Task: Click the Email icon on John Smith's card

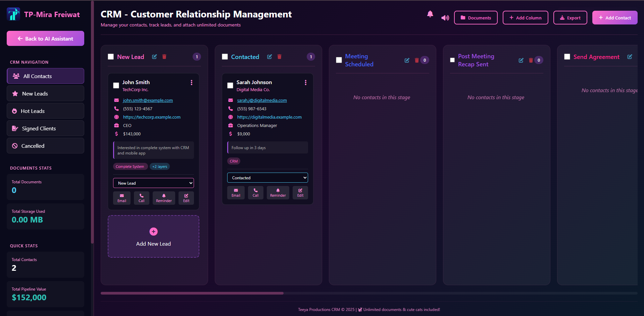Action: coord(121,198)
